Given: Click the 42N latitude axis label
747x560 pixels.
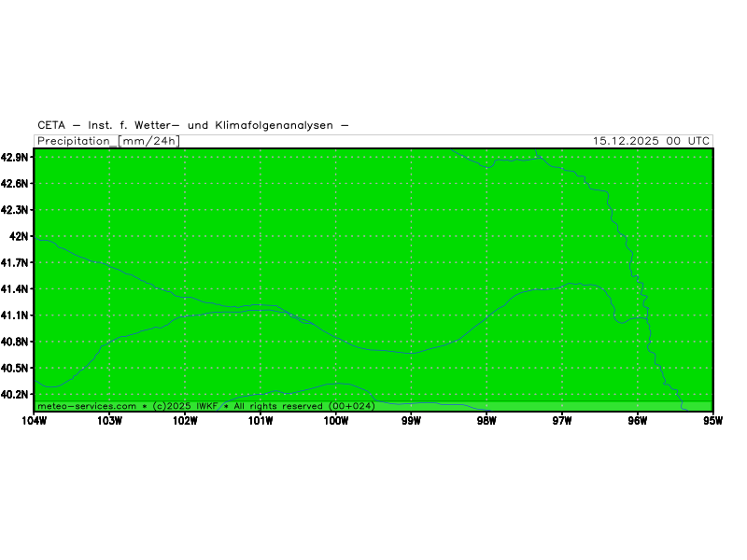Looking at the screenshot, I should pos(19,237).
